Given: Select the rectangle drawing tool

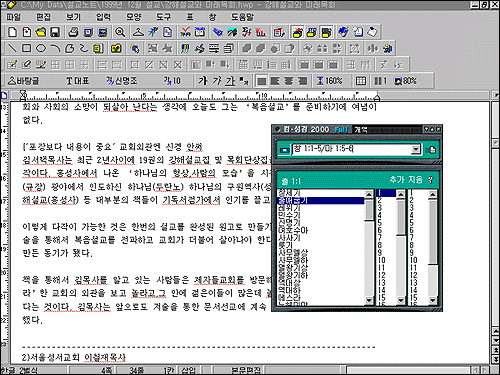Looking at the screenshot, I should [x=26, y=48].
